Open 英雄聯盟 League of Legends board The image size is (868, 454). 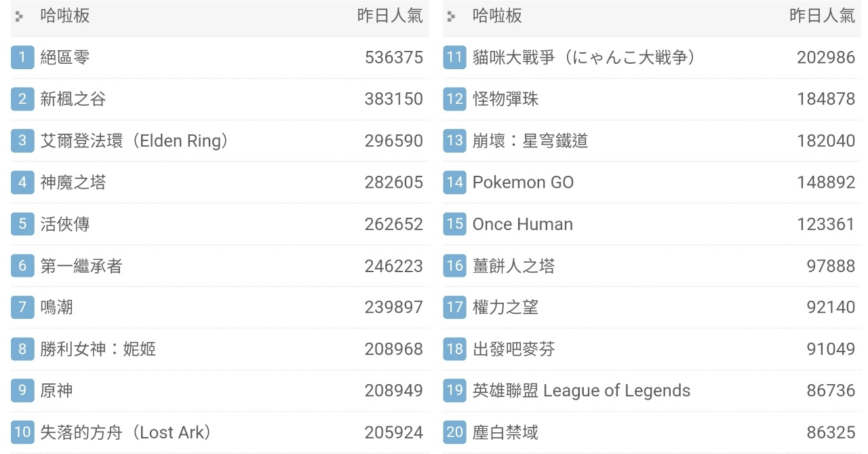(x=581, y=391)
